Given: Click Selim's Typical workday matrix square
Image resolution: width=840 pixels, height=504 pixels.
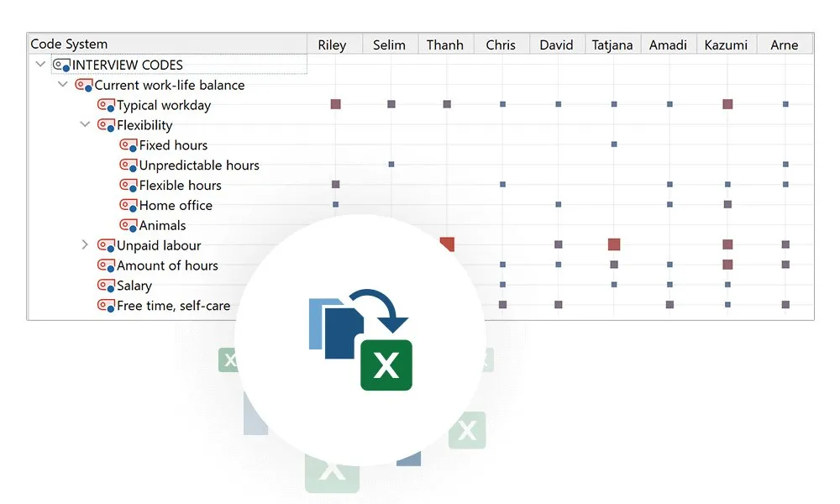Looking at the screenshot, I should (391, 104).
